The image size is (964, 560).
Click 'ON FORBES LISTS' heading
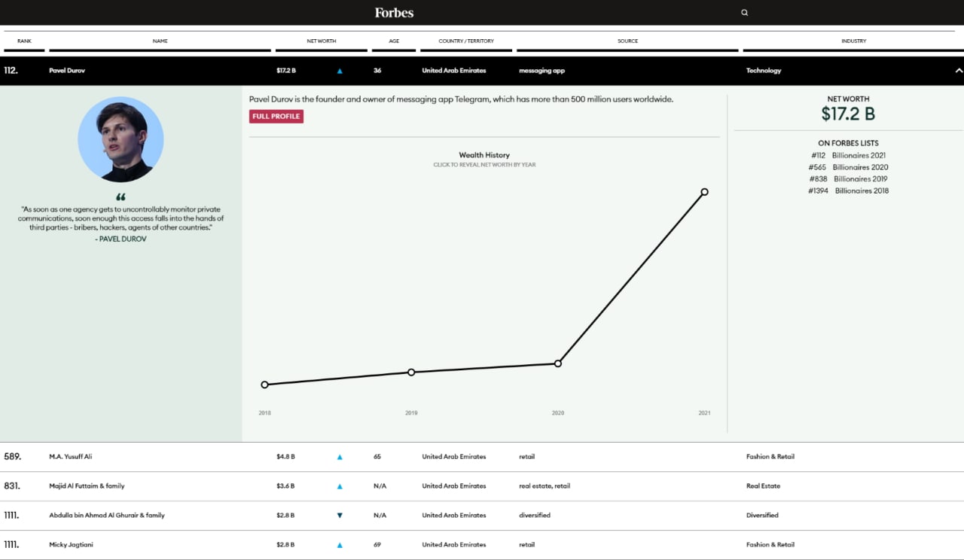848,143
